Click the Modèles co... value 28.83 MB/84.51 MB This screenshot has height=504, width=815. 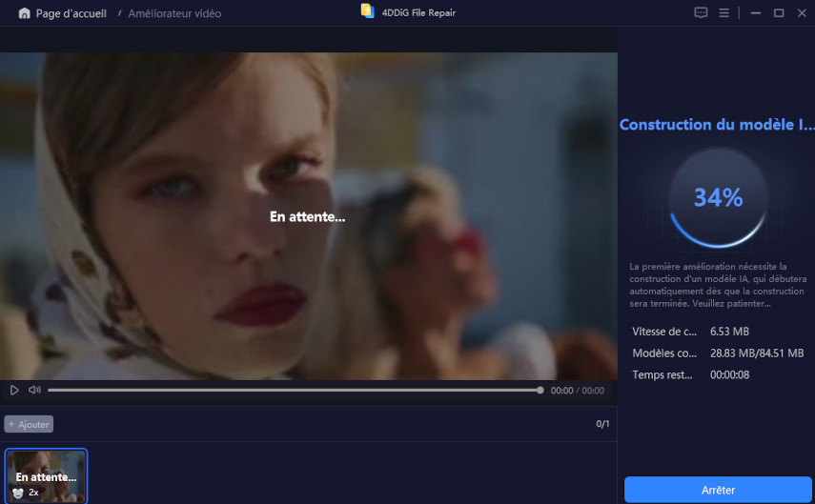point(757,353)
